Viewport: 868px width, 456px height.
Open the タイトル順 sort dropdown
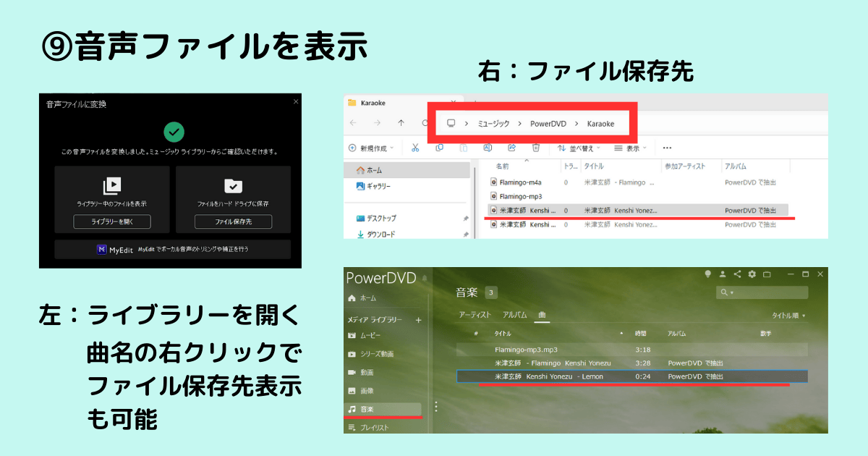point(788,316)
